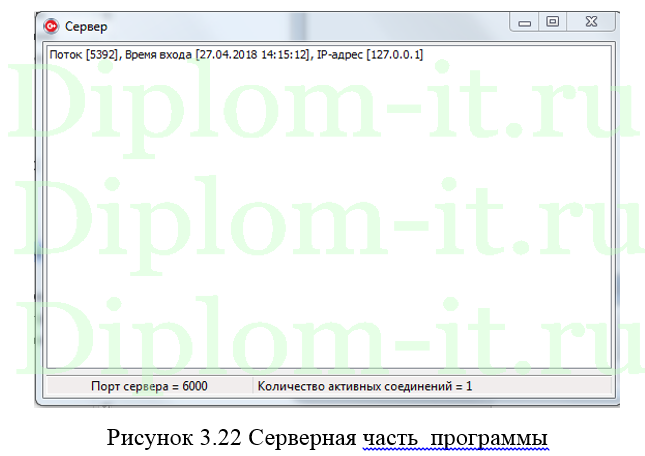
Task: Click the caption Рисунок 3.22 Серверная часть программы
Action: coord(327,437)
